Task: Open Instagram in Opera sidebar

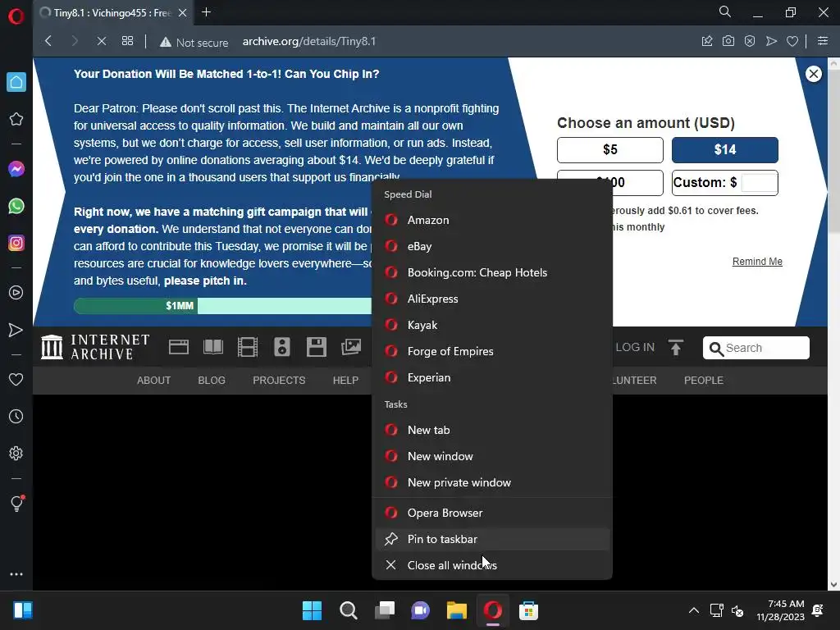Action: click(16, 243)
